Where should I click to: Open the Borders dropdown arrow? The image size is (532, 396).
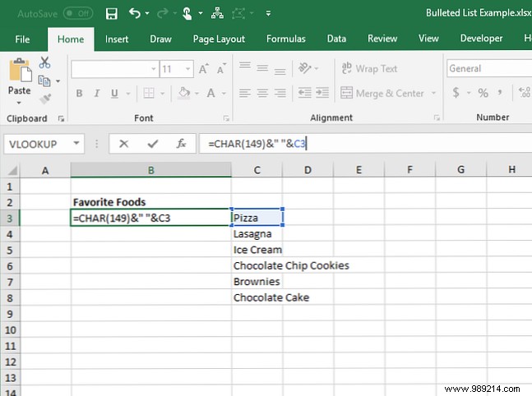tap(162, 93)
